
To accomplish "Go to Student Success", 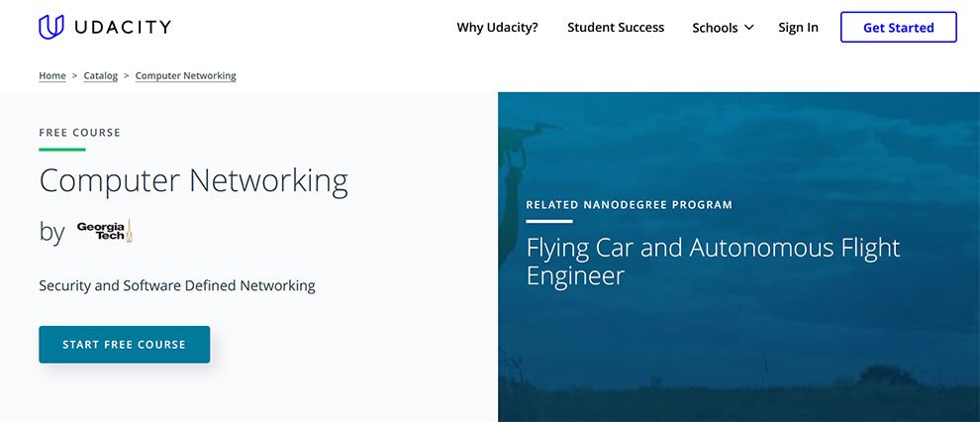I will [x=616, y=28].
